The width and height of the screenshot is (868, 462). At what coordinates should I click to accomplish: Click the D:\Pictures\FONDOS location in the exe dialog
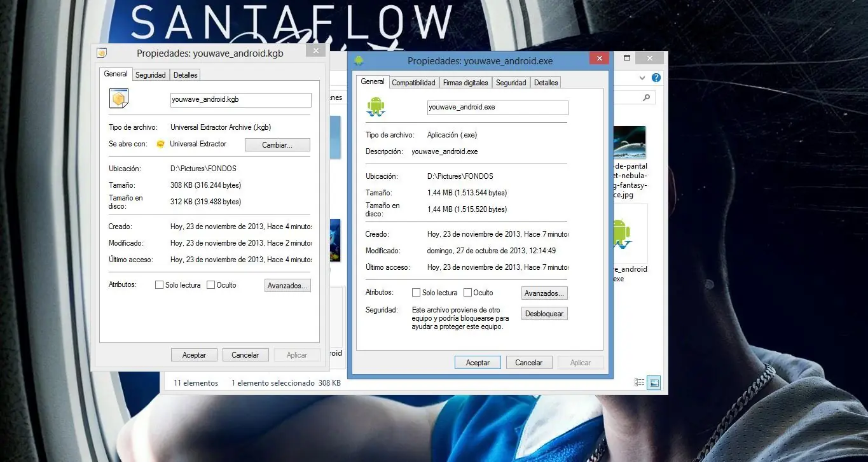pyautogui.click(x=460, y=176)
